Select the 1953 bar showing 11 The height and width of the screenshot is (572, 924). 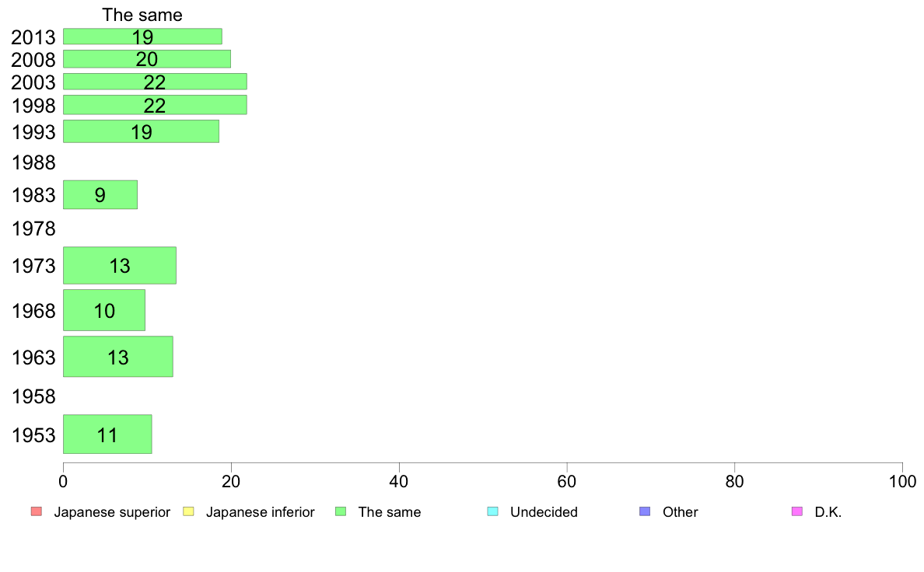(x=107, y=434)
